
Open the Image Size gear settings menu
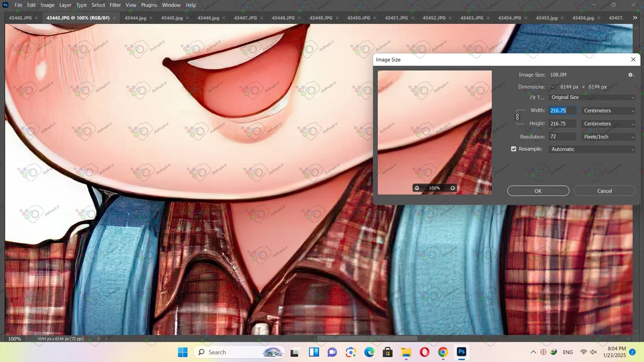pos(631,75)
